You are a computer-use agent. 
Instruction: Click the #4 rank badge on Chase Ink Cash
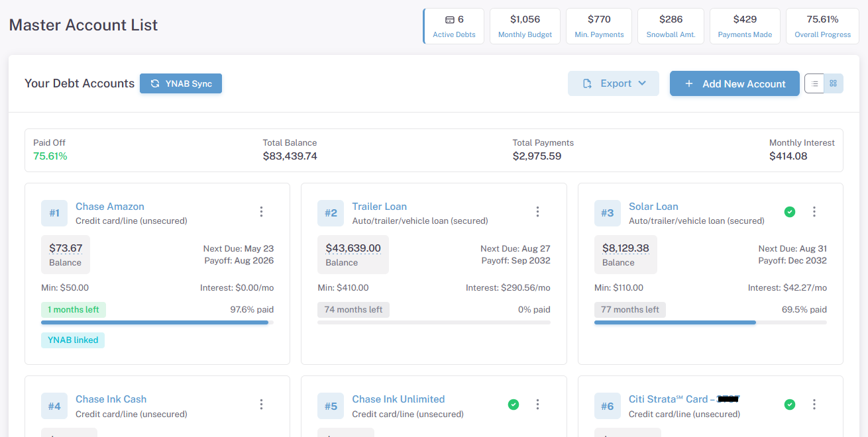[x=54, y=406]
